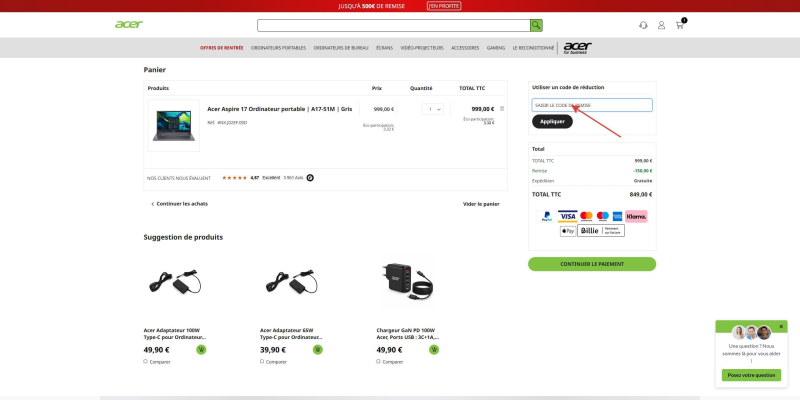Click the 3 961 Avis reviews link
Screen dimensions: 800x400
[x=293, y=178]
